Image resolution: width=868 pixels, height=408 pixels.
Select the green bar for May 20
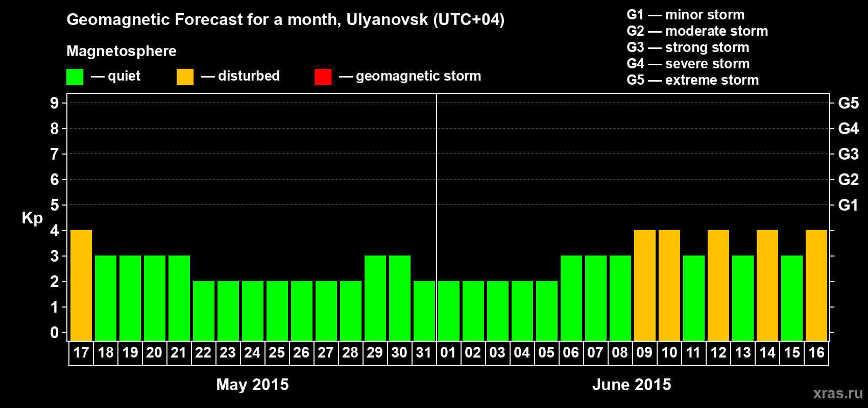[155, 298]
